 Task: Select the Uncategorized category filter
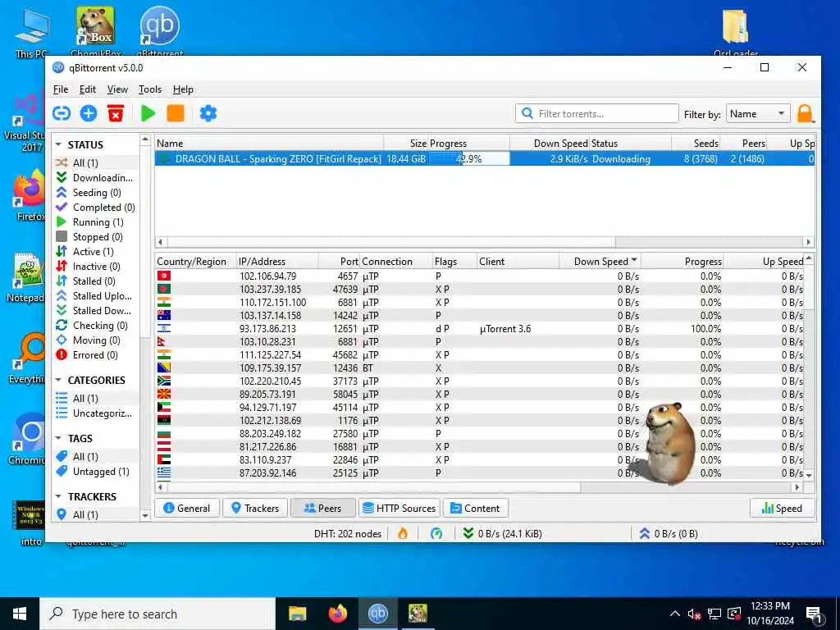(x=95, y=413)
